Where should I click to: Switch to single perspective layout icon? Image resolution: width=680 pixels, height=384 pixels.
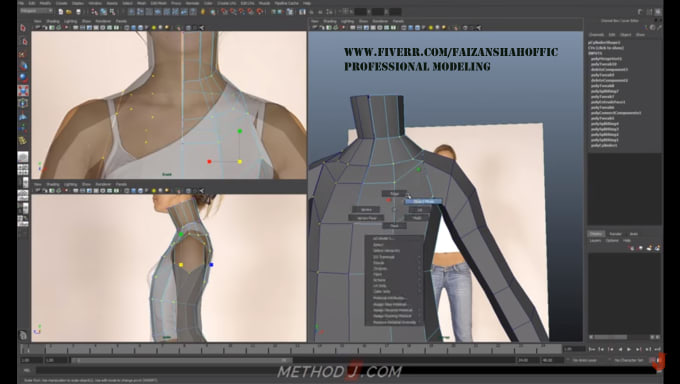point(23,157)
